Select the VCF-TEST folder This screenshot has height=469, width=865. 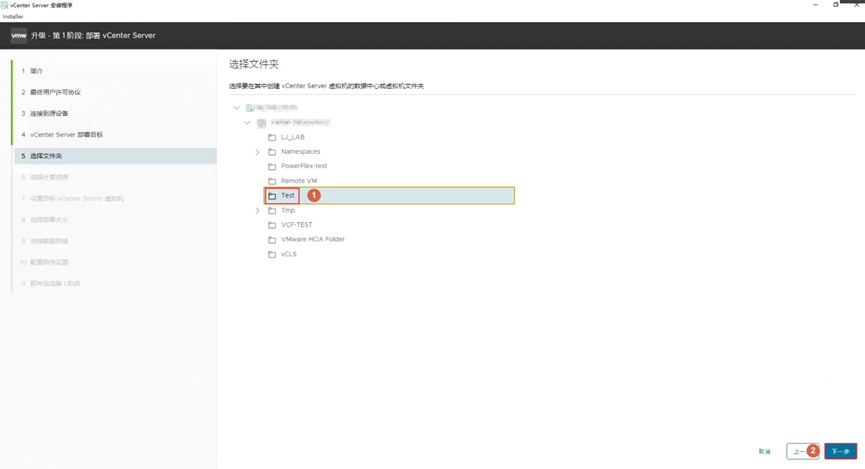tap(297, 225)
